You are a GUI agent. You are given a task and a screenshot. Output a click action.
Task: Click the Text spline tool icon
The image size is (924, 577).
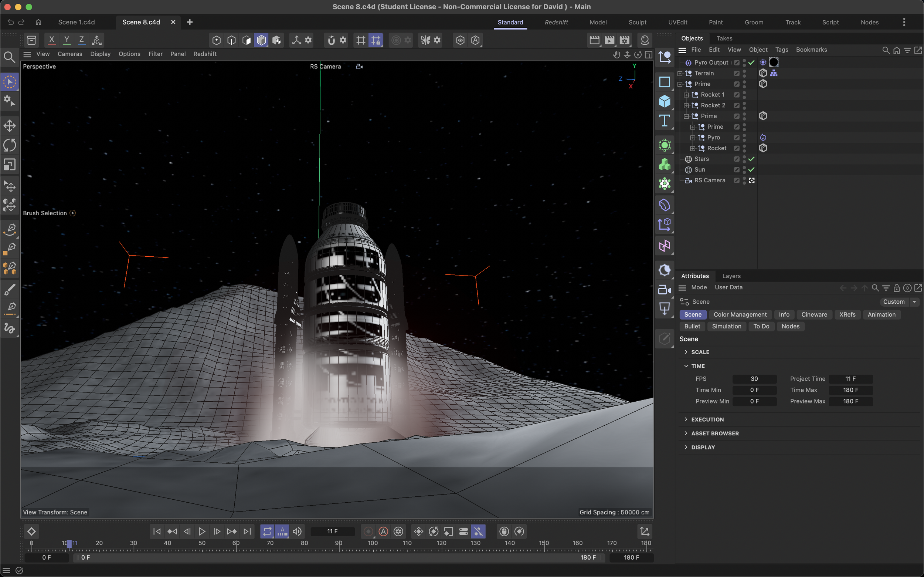pos(664,121)
